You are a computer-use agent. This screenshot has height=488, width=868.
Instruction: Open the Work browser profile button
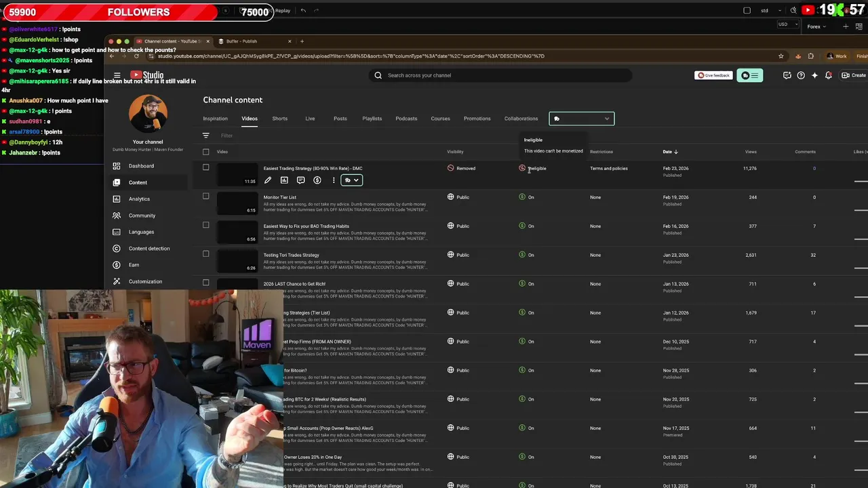pyautogui.click(x=837, y=56)
